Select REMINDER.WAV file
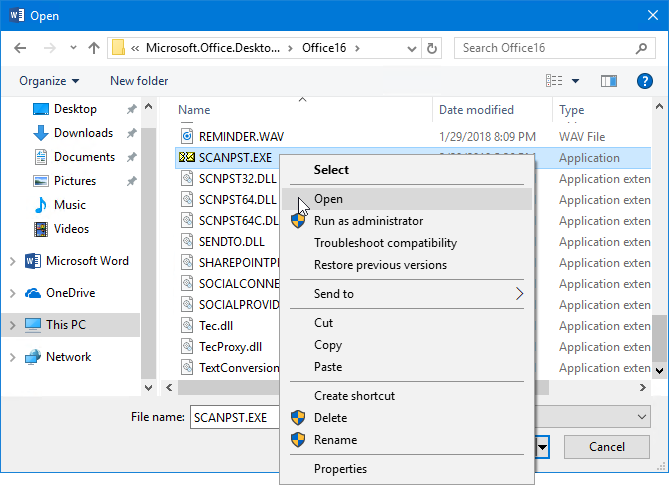This screenshot has height=485, width=669. [x=241, y=136]
